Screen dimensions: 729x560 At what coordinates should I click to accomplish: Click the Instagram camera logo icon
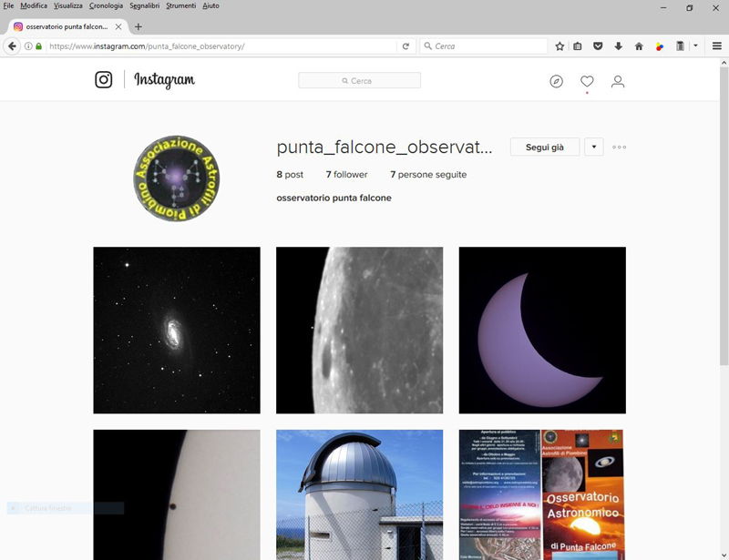[104, 79]
